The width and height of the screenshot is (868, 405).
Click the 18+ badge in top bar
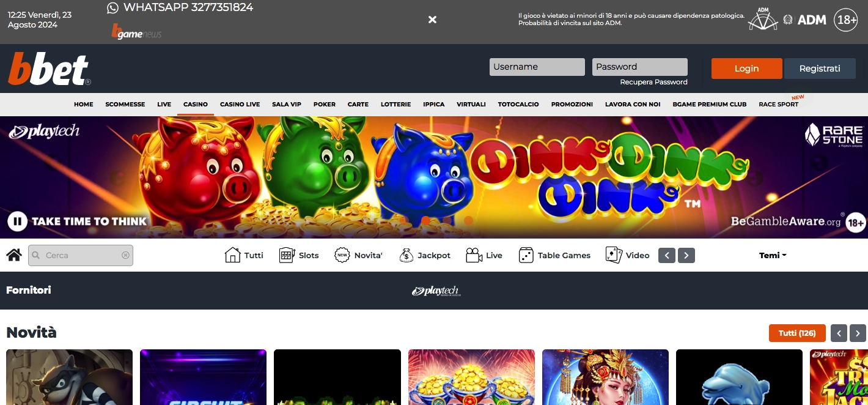(x=847, y=20)
